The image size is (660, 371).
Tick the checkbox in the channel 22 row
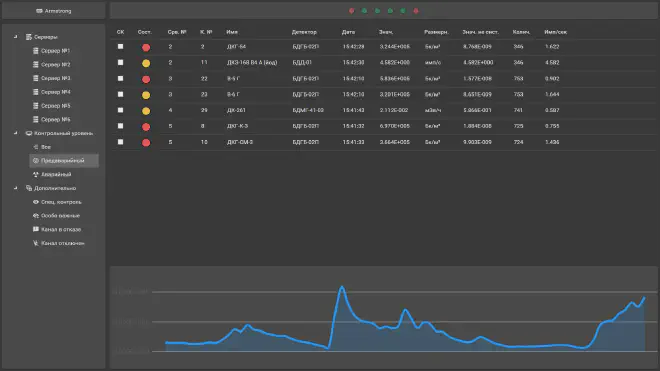coord(121,78)
